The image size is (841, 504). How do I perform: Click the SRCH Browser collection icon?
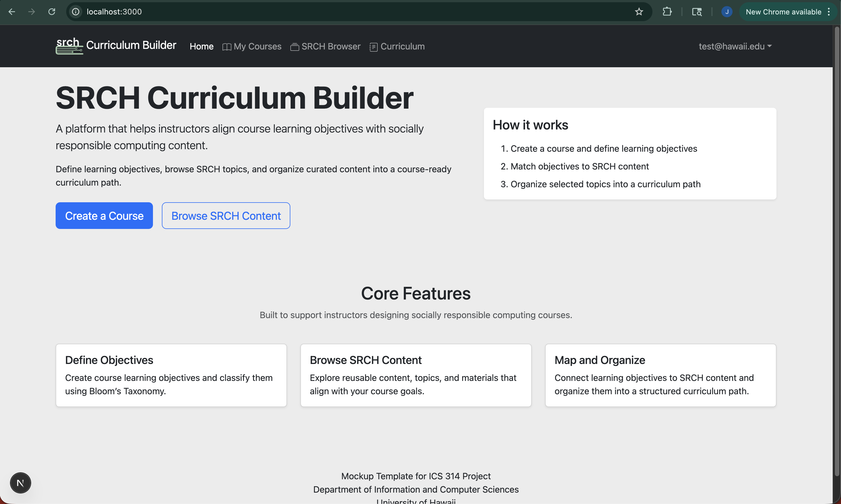(x=295, y=47)
